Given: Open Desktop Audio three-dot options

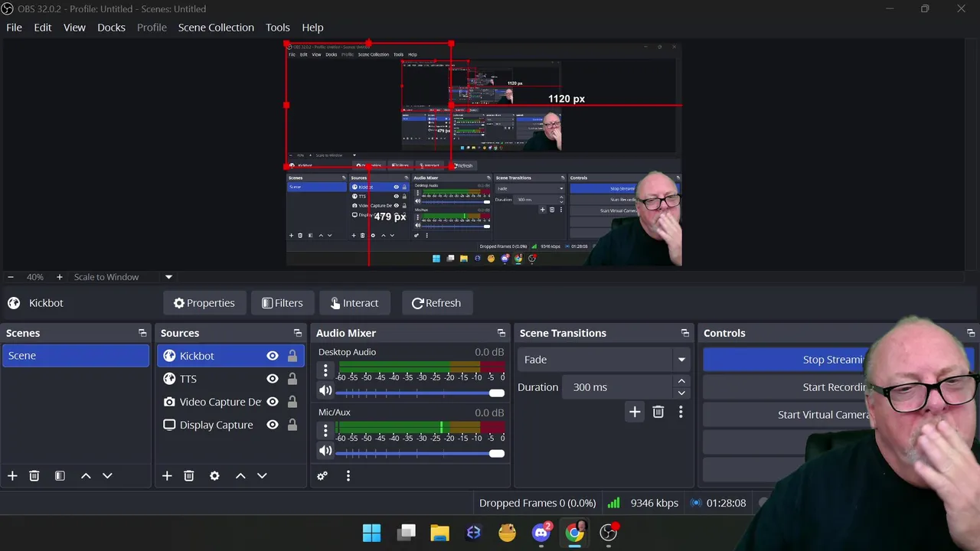Looking at the screenshot, I should 325,371.
